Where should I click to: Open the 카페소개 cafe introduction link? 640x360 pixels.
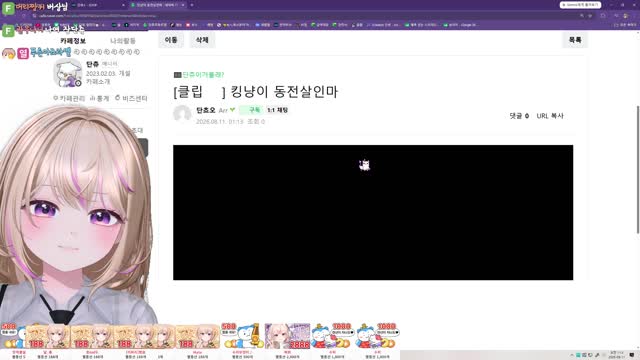coord(98,82)
